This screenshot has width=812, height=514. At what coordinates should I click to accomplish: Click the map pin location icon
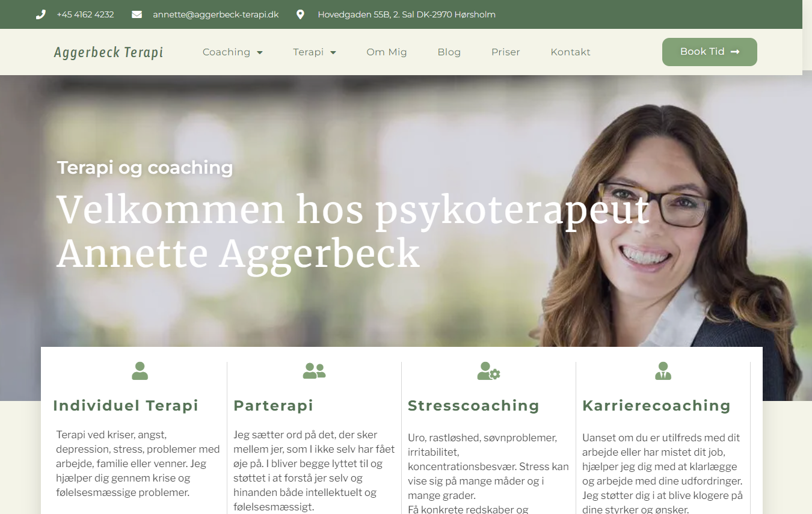(x=300, y=14)
